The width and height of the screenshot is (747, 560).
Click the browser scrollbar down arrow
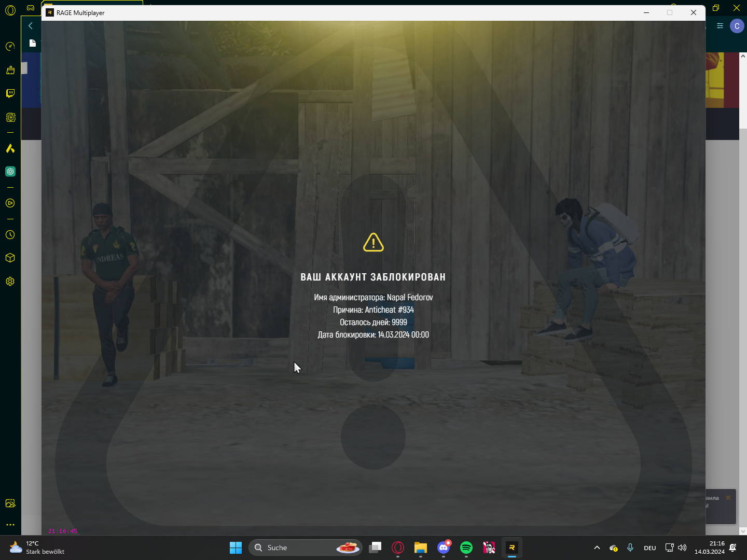tap(743, 531)
